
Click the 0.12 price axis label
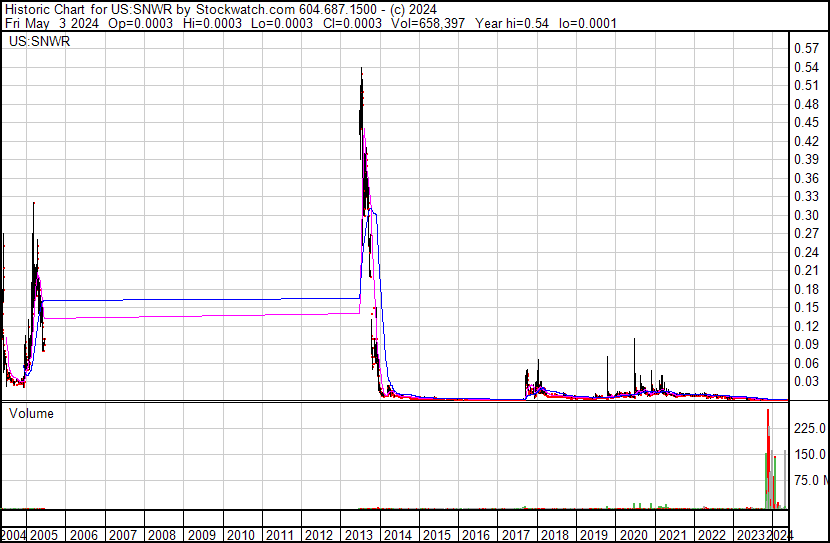point(806,327)
